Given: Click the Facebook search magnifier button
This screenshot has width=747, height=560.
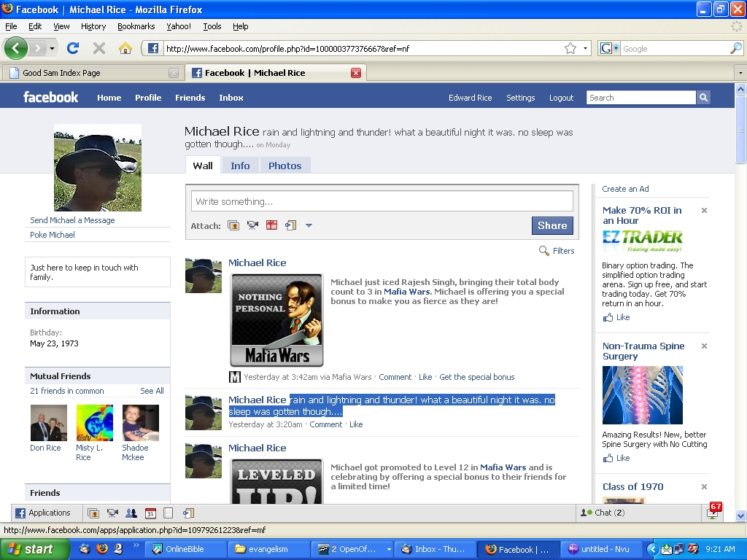Looking at the screenshot, I should pyautogui.click(x=703, y=98).
